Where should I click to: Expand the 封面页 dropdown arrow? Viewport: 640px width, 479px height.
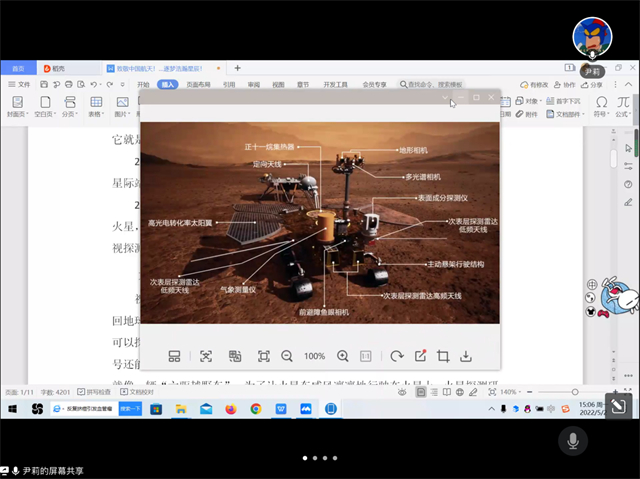(x=27, y=115)
